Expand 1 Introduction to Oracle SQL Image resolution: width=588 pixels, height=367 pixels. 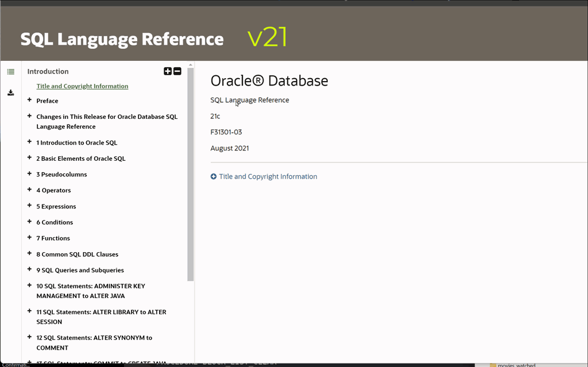29,142
